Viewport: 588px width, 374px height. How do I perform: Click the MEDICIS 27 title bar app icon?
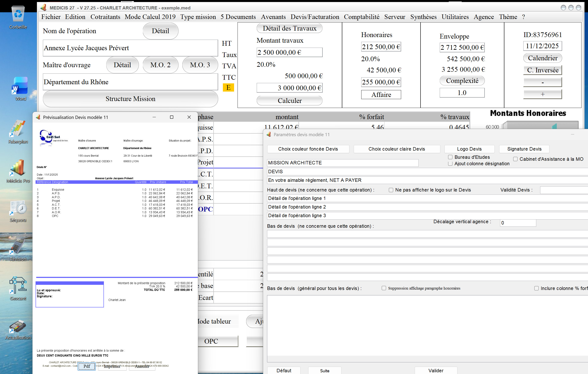point(44,8)
